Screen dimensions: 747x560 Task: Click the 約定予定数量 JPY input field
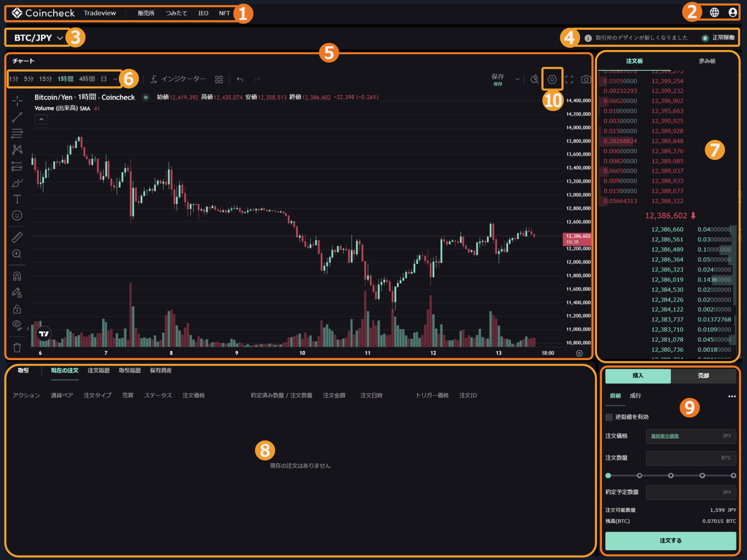tap(691, 493)
